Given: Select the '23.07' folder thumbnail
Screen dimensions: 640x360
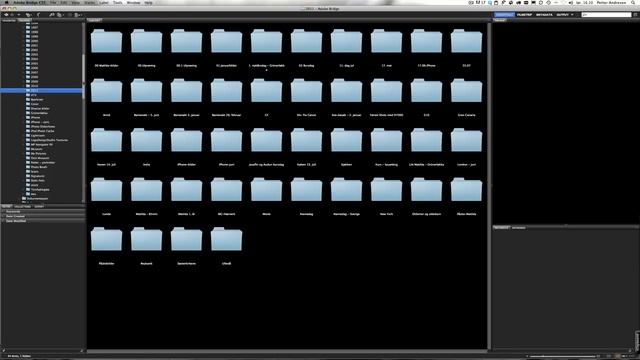Looking at the screenshot, I should 466,41.
